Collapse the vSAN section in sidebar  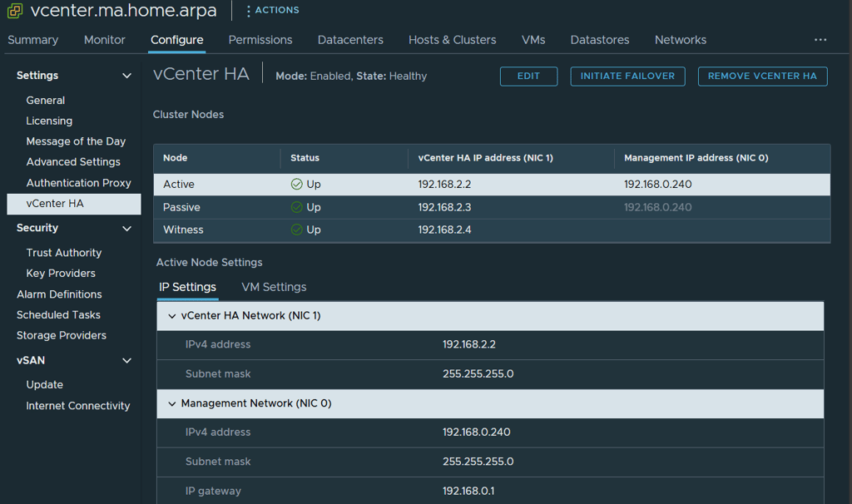tap(126, 361)
